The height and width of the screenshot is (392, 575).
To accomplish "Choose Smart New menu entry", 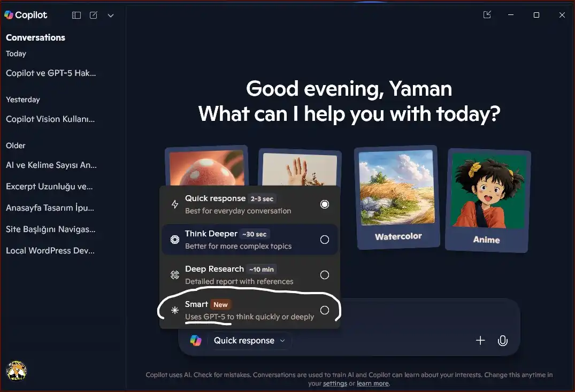I will coord(250,310).
